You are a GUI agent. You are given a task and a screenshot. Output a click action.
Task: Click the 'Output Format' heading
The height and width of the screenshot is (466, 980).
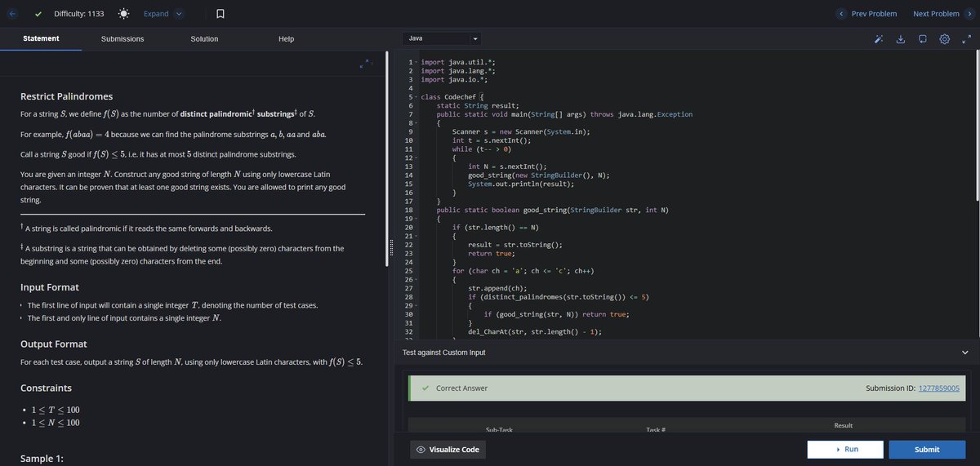coord(54,344)
